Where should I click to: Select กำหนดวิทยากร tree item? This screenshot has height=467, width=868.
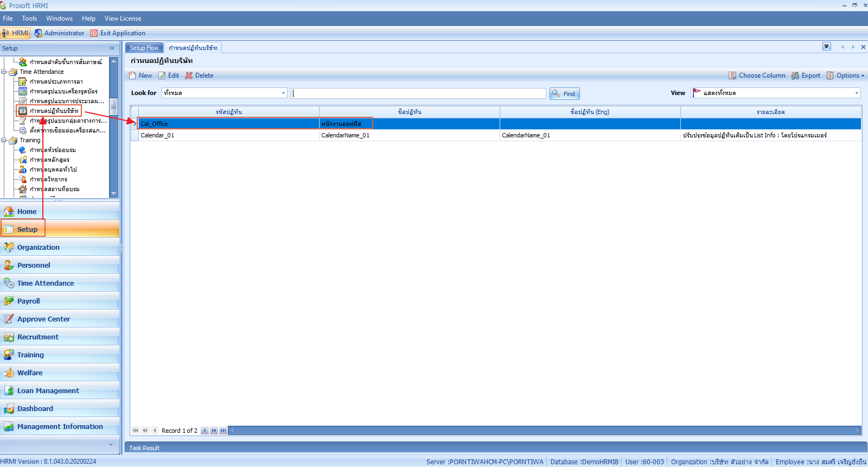tap(48, 179)
